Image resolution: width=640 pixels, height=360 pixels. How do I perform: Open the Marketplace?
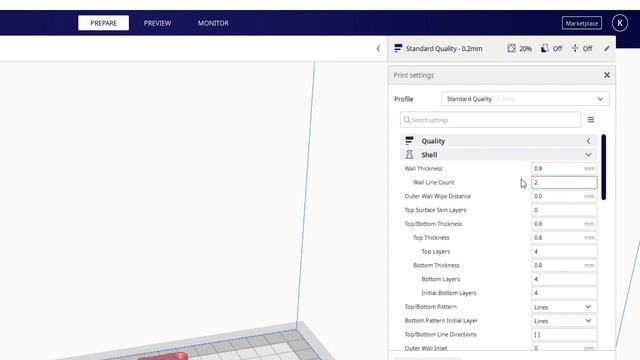pyautogui.click(x=581, y=23)
